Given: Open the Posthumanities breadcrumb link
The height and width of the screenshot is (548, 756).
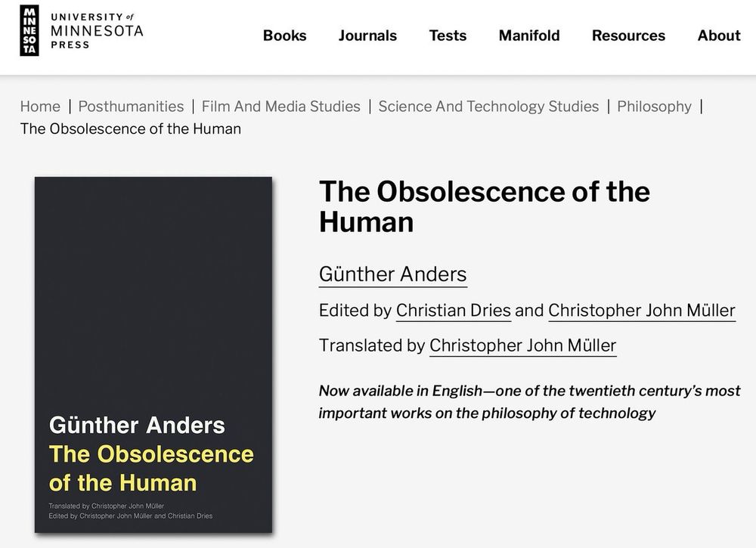Looking at the screenshot, I should coord(131,106).
